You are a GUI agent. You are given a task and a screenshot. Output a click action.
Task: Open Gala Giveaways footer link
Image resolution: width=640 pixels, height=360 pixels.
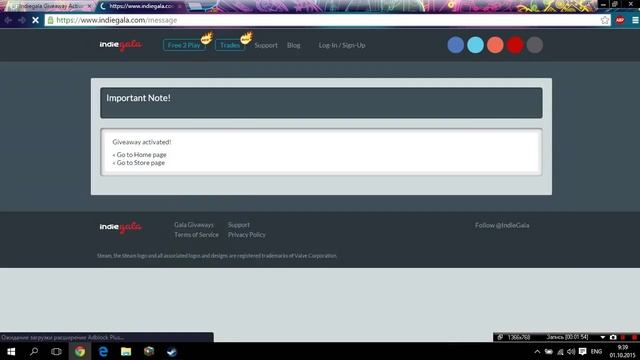coord(194,225)
